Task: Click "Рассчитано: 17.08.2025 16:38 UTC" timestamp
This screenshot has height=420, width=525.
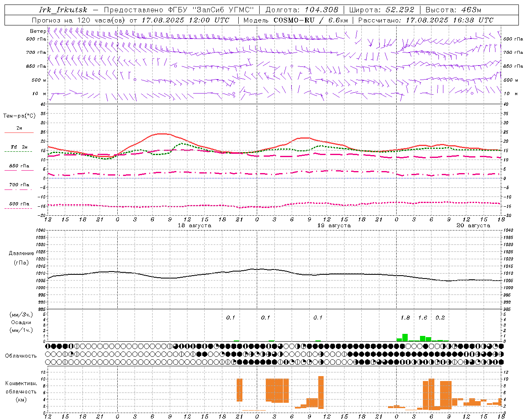Action: (x=426, y=20)
